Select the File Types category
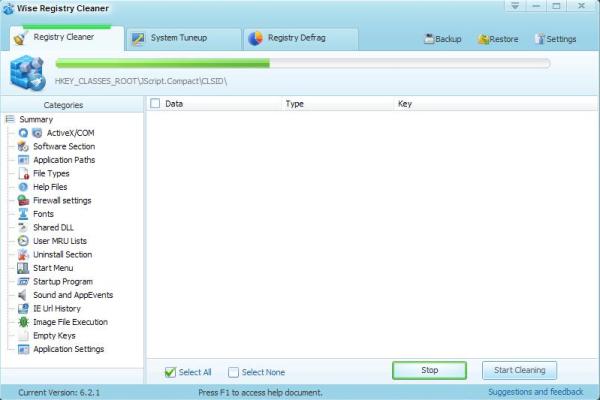The height and width of the screenshot is (400, 600). coord(51,173)
